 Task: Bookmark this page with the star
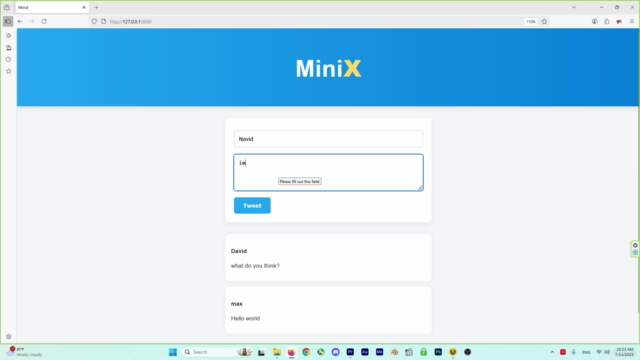[544, 21]
